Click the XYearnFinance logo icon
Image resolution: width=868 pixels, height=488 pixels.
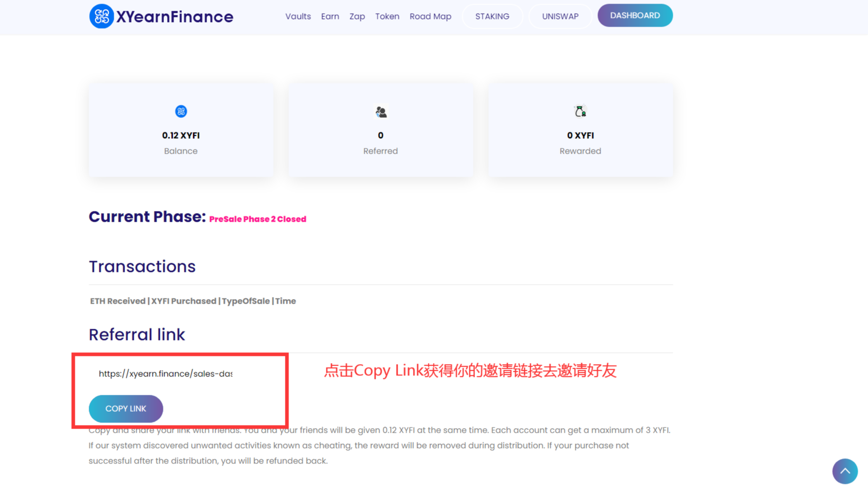point(101,16)
